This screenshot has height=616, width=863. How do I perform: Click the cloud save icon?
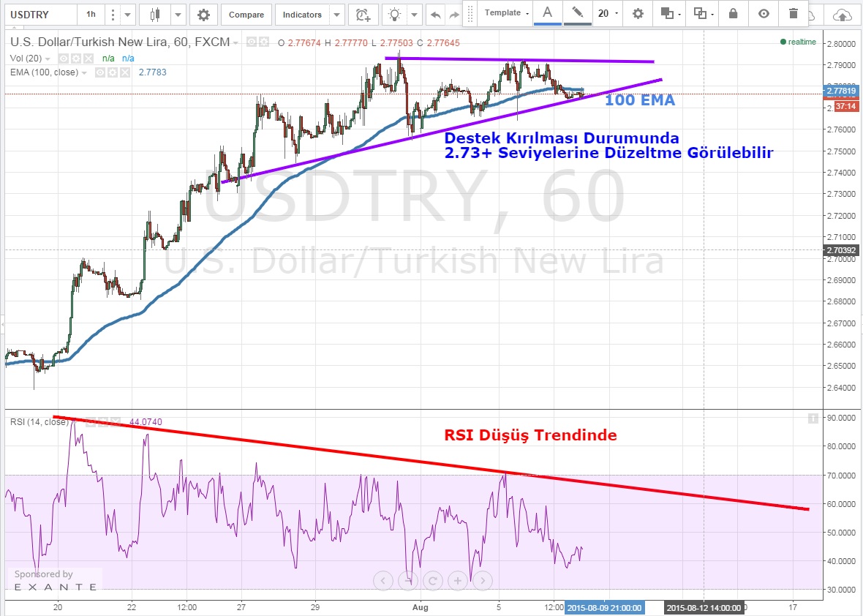[x=843, y=15]
